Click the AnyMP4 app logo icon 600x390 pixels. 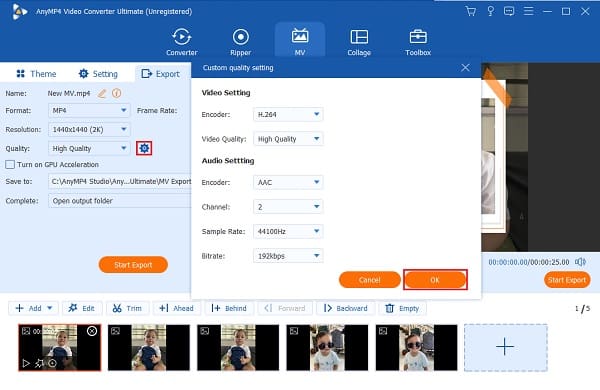(19, 11)
